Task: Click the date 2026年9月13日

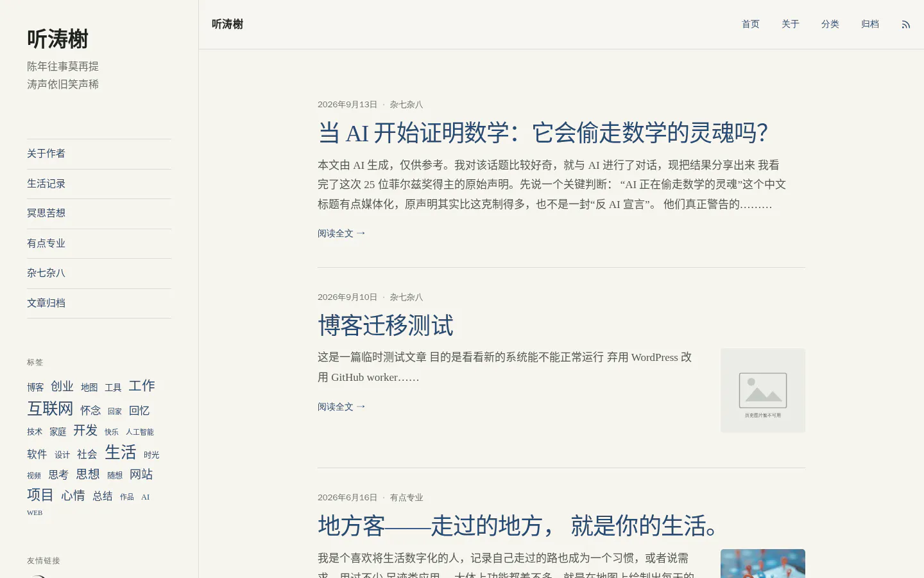Action: 347,105
